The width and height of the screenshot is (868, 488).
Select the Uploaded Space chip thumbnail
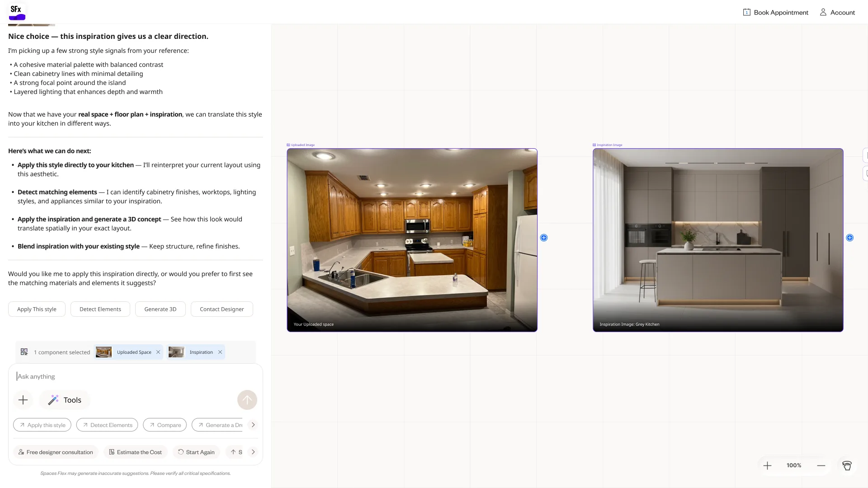click(104, 352)
